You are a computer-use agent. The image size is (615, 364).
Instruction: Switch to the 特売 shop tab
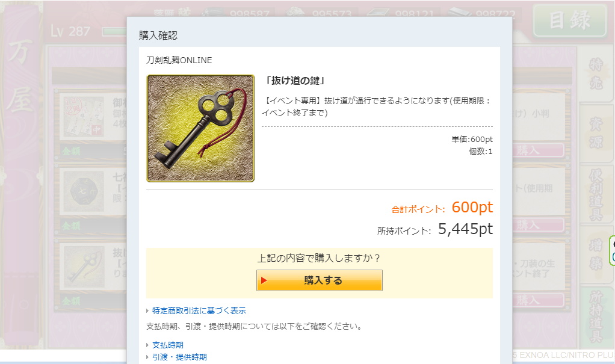(596, 74)
